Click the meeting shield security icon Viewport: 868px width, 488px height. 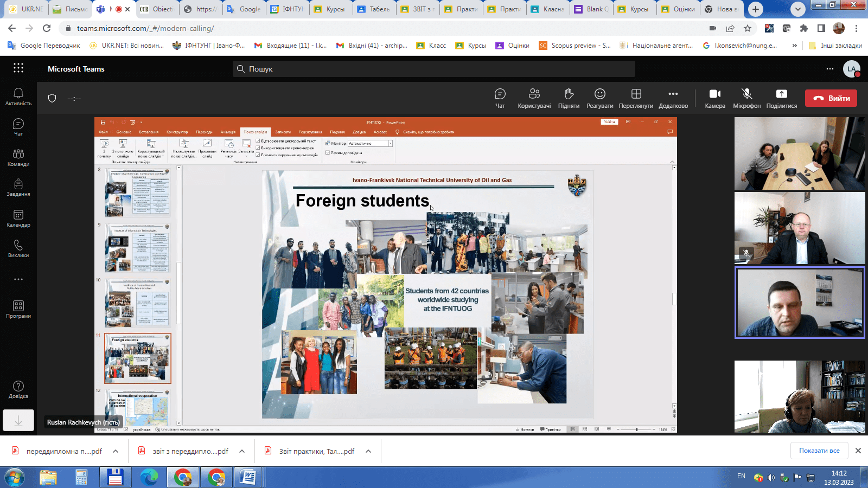tap(52, 98)
